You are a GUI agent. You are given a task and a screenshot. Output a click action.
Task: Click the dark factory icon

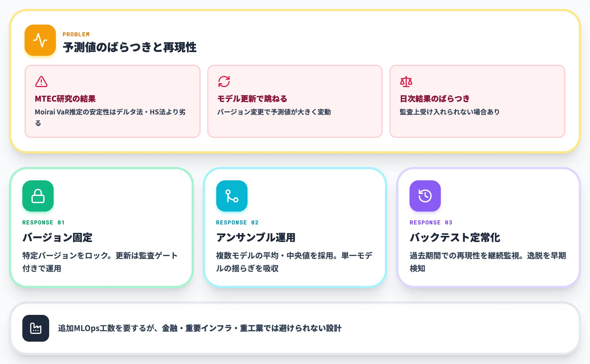coord(36,328)
